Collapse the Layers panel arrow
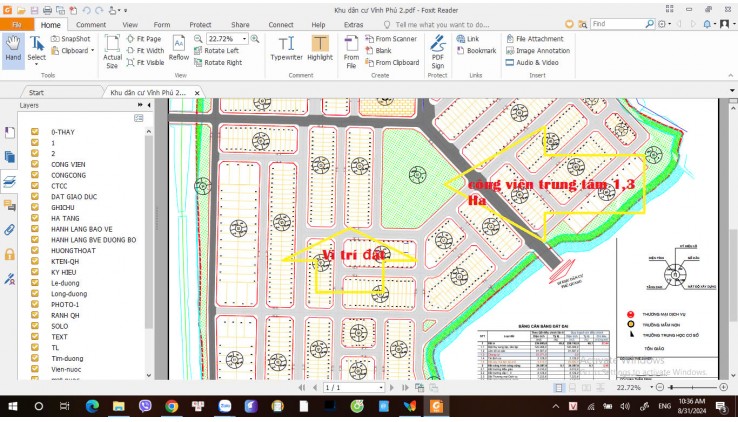738x422 pixels. point(149,105)
